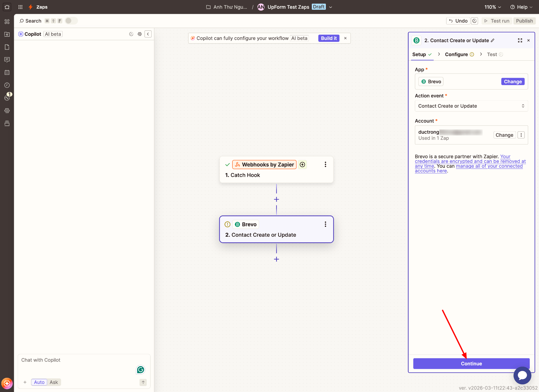Change the connected Brevo account

[x=504, y=135]
